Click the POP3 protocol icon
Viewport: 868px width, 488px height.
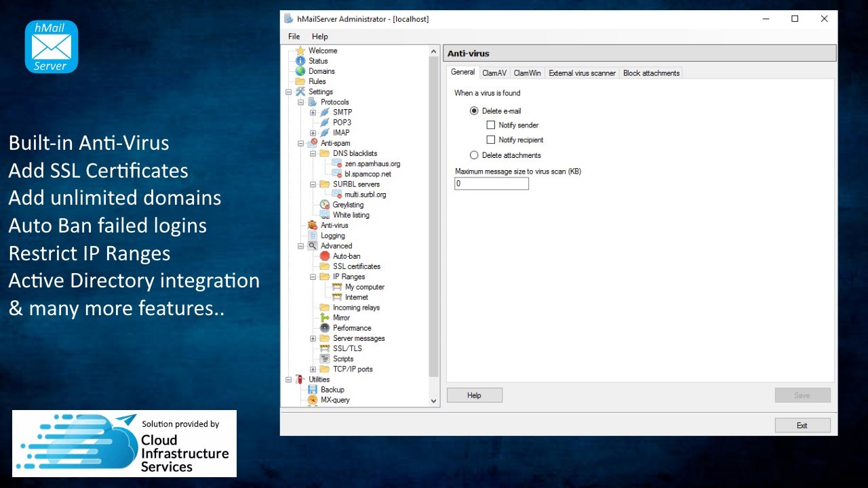point(325,123)
